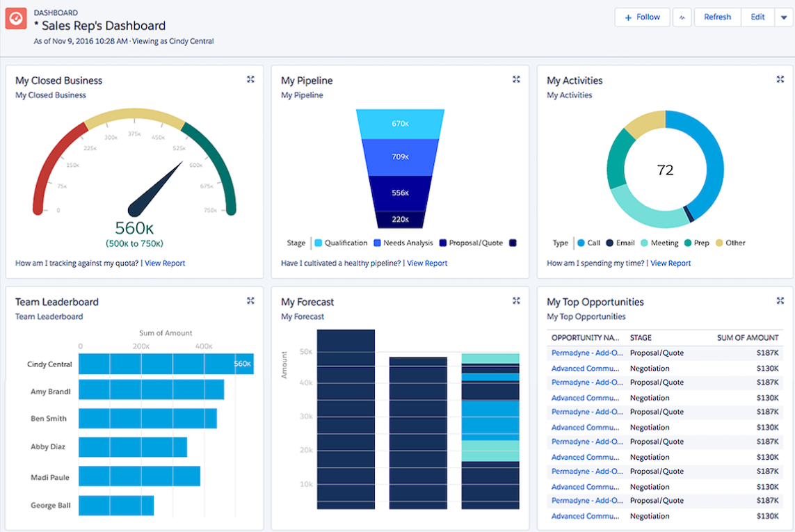The height and width of the screenshot is (532, 795).
Task: Click the Proposal/Quote legend swatch
Action: point(442,243)
